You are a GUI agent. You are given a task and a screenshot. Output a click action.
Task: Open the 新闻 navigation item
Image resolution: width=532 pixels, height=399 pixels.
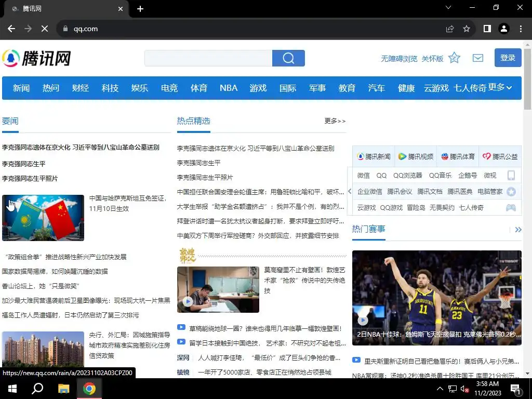pyautogui.click(x=21, y=88)
